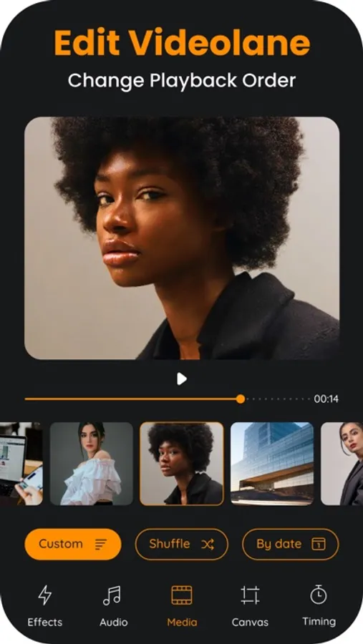Click the dotted remaining portion of timeline
The image size is (363, 644).
(x=279, y=399)
